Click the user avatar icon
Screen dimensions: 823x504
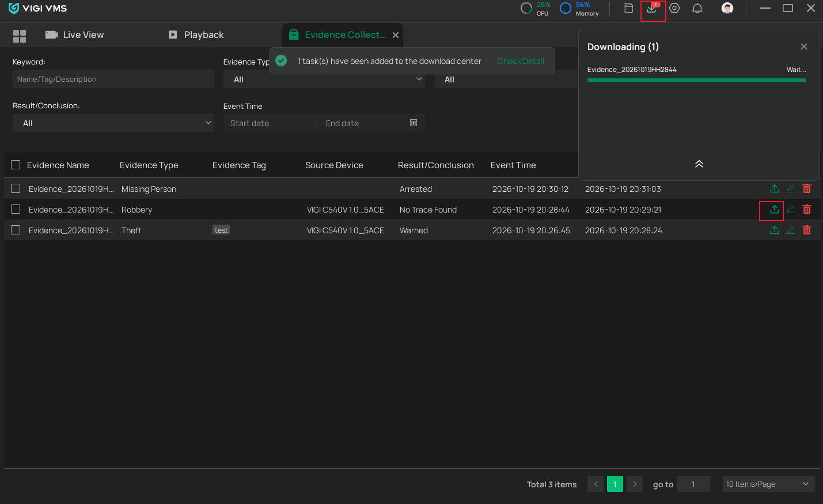pyautogui.click(x=727, y=8)
